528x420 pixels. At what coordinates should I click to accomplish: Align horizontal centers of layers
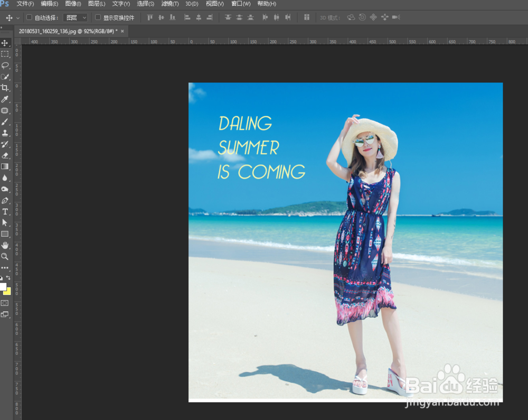tap(199, 17)
